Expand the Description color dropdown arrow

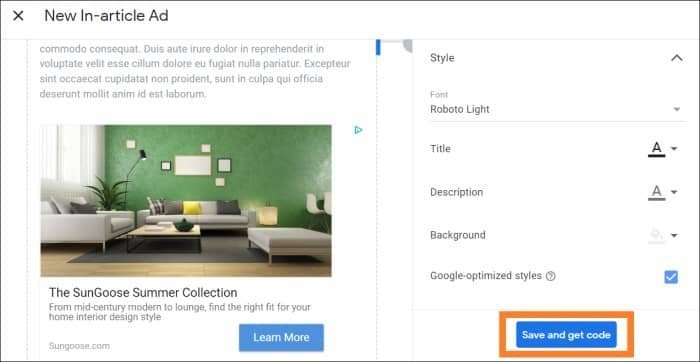[674, 192]
